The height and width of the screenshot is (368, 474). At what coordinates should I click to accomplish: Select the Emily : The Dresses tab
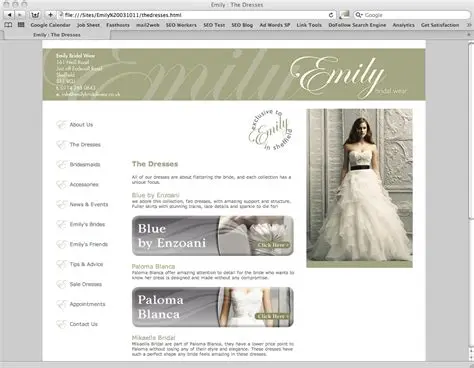tap(57, 35)
